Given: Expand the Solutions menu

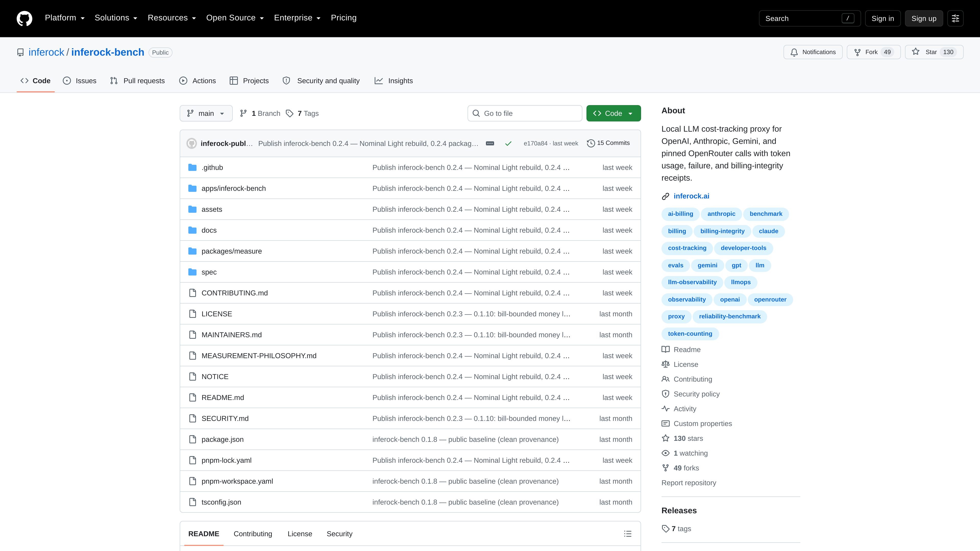Looking at the screenshot, I should [x=116, y=18].
